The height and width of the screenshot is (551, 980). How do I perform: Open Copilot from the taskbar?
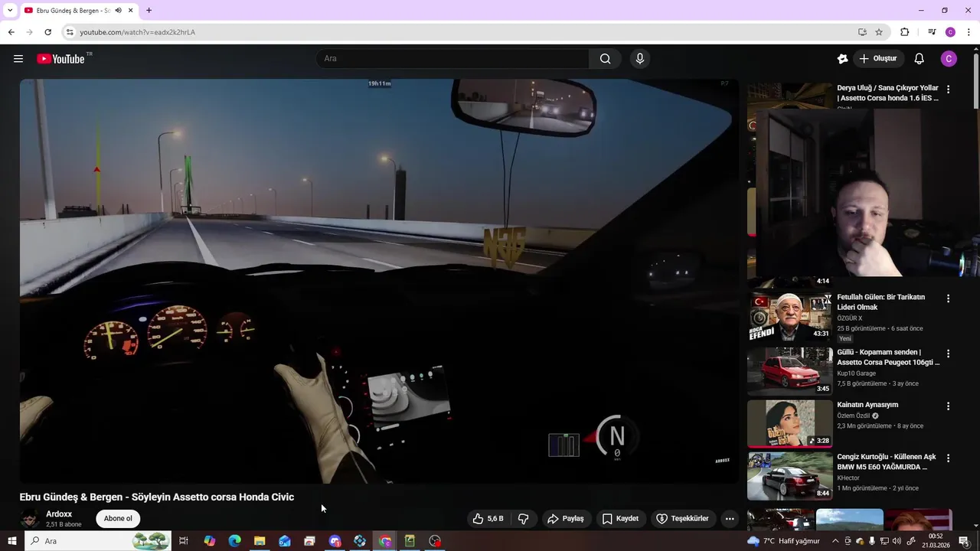(209, 541)
